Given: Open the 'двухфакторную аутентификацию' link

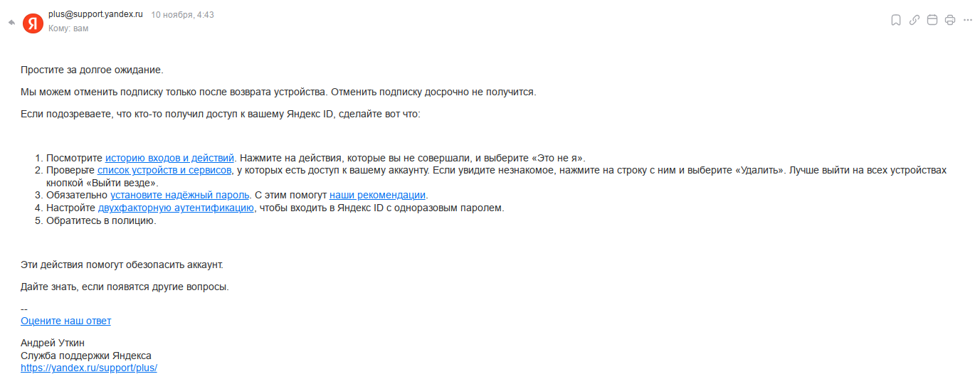Looking at the screenshot, I should [x=176, y=208].
